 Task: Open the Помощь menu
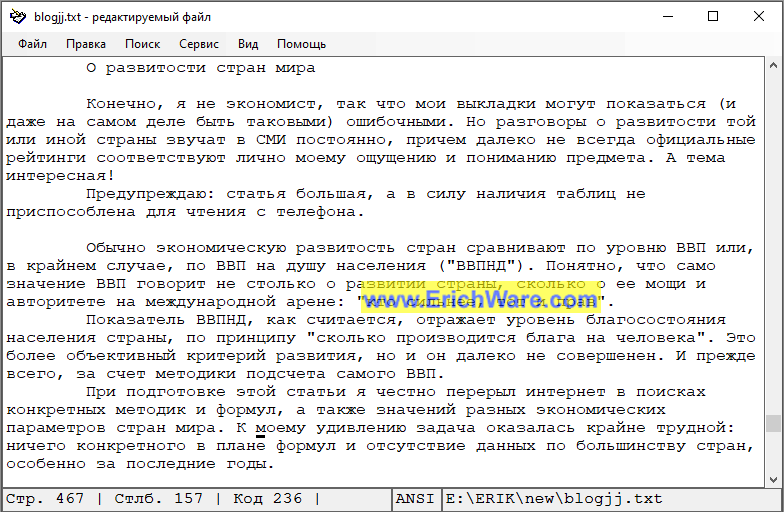(x=301, y=44)
